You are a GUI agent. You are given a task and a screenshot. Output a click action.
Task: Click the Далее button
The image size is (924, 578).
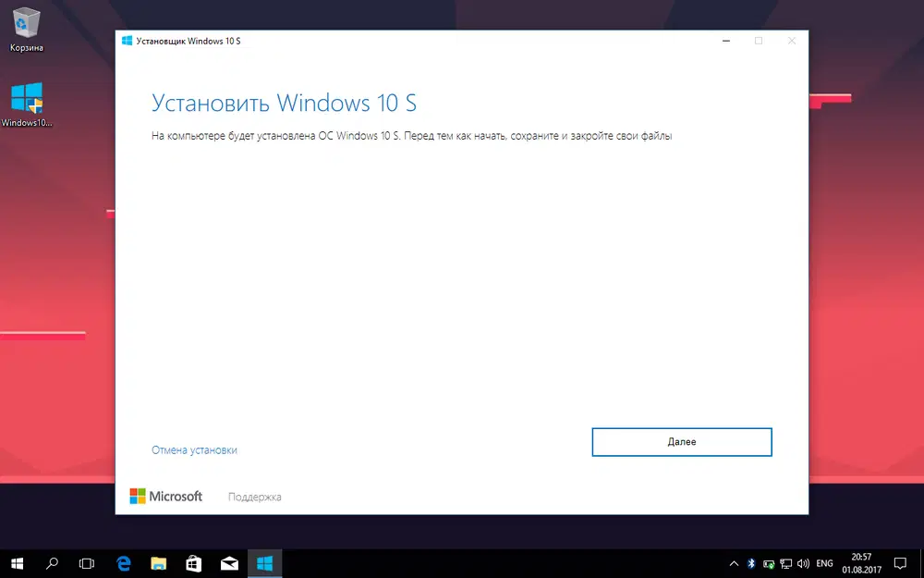tap(682, 442)
